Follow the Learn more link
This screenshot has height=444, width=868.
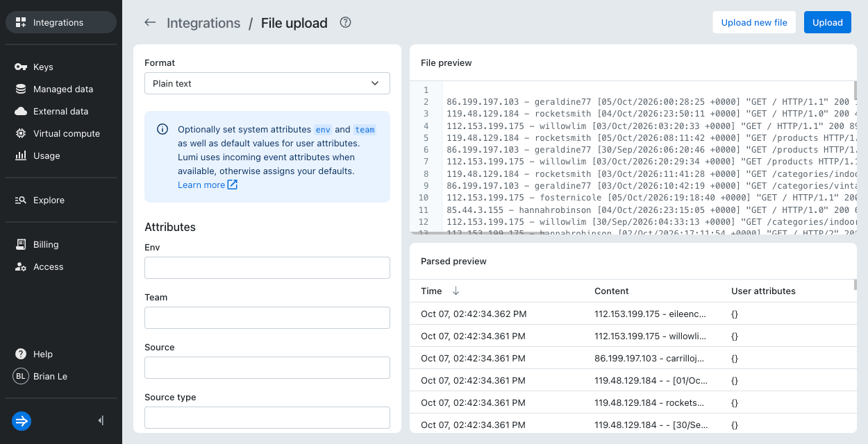pos(208,185)
